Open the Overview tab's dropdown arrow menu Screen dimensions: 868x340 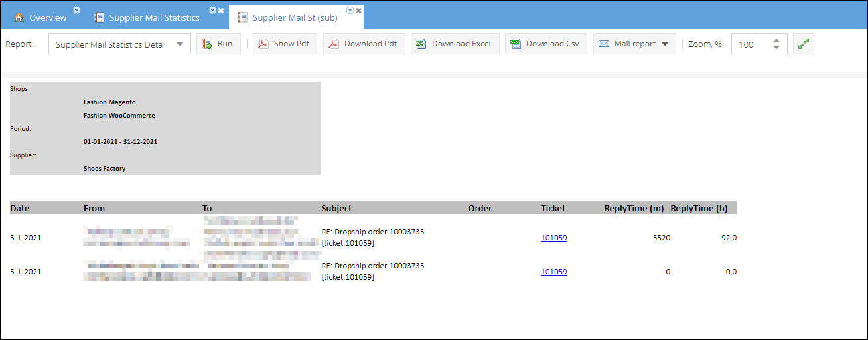[76, 11]
